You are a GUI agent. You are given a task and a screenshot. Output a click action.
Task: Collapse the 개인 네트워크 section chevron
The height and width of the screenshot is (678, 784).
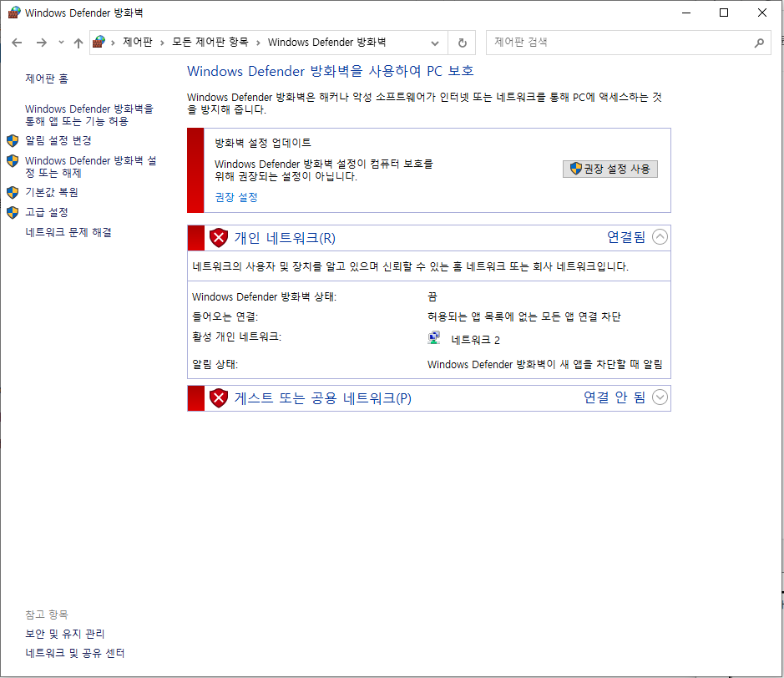(x=660, y=237)
